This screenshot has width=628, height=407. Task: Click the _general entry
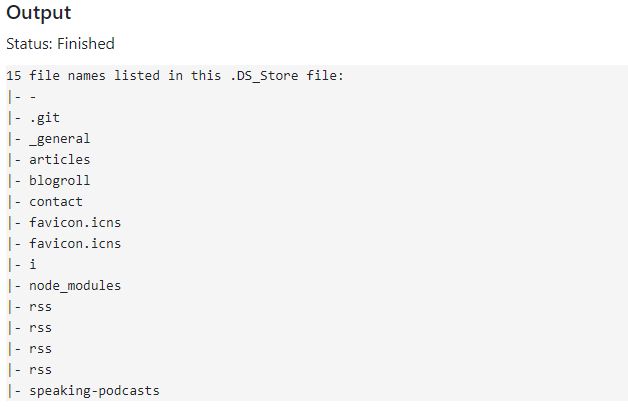[x=59, y=139]
